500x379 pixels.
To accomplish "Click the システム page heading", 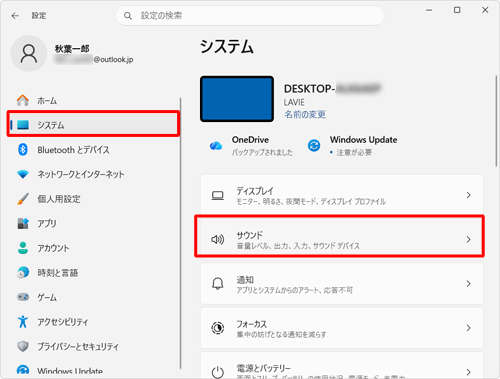I will (227, 46).
